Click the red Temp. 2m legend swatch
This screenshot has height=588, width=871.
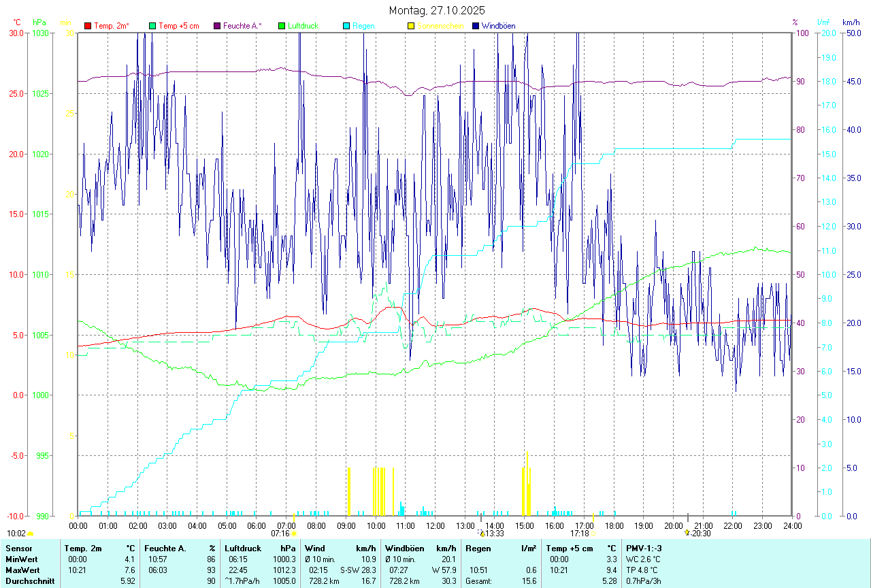(88, 26)
